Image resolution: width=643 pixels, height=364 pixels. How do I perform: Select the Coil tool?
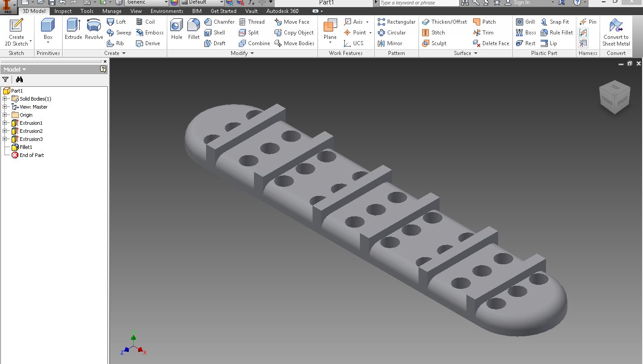145,22
